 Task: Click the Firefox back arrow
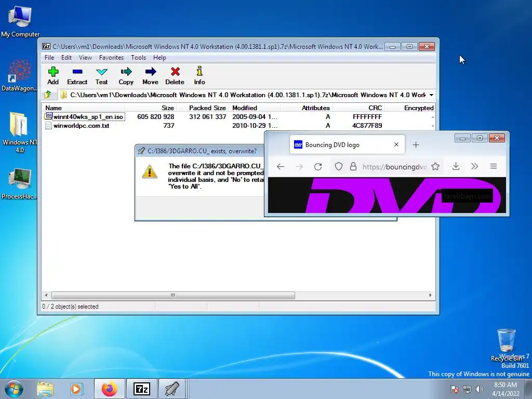pos(280,167)
